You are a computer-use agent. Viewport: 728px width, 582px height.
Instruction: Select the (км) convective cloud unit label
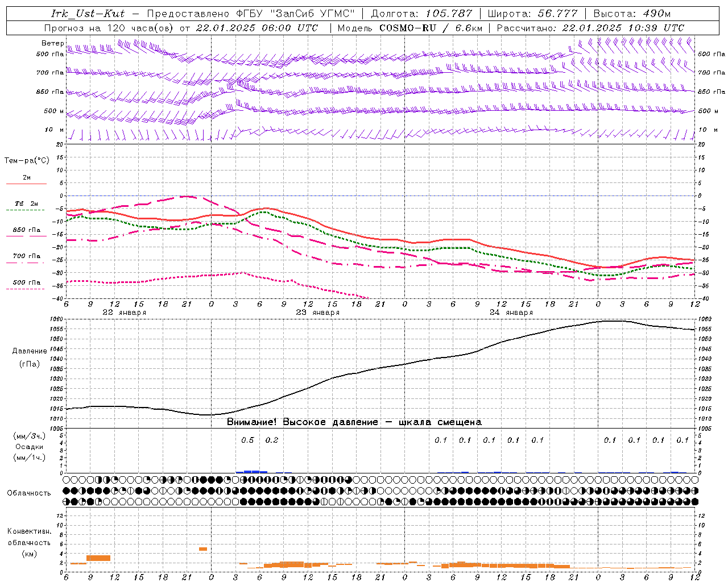pyautogui.click(x=29, y=553)
